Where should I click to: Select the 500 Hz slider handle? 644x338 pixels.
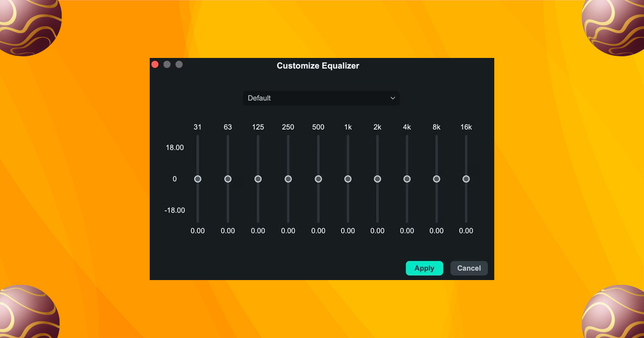[318, 179]
